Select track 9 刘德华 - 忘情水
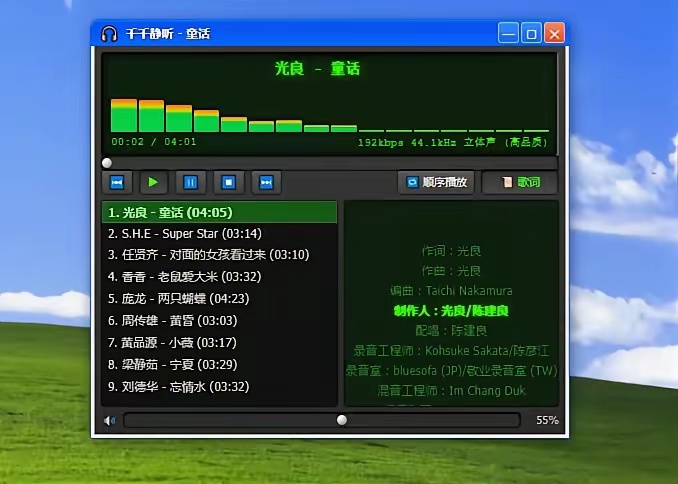This screenshot has width=678, height=484. pyautogui.click(x=219, y=387)
